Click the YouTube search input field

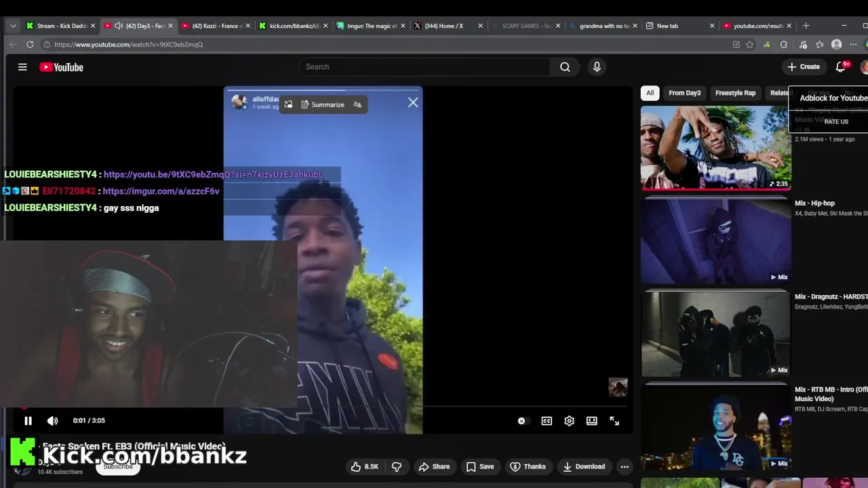(425, 66)
